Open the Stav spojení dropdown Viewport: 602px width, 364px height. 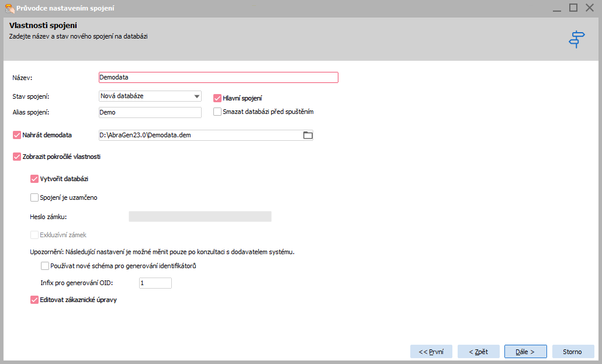(x=196, y=96)
